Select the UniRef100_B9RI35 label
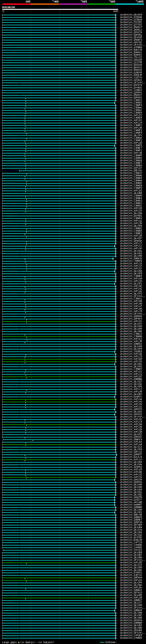This screenshot has height=644, width=146. 131,50
